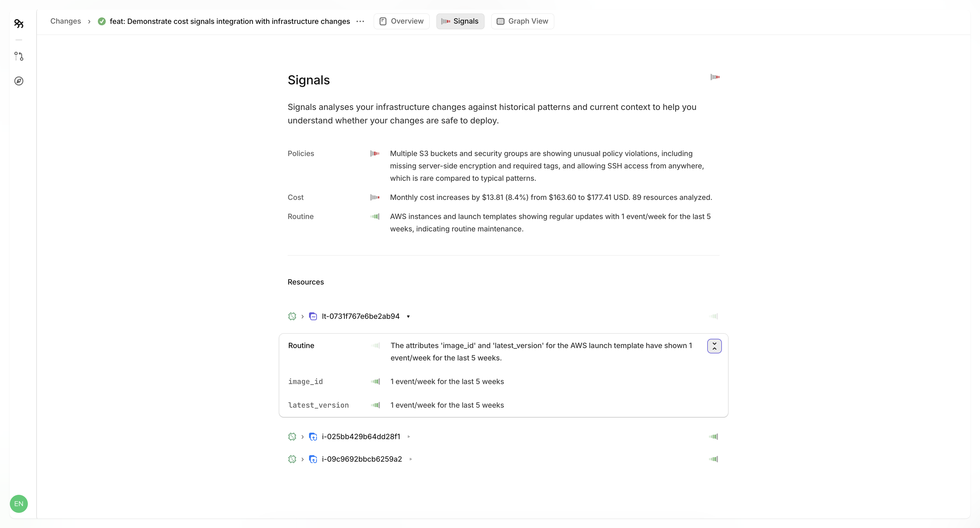Click the signal icon beside Signals heading
980x528 pixels.
click(715, 77)
